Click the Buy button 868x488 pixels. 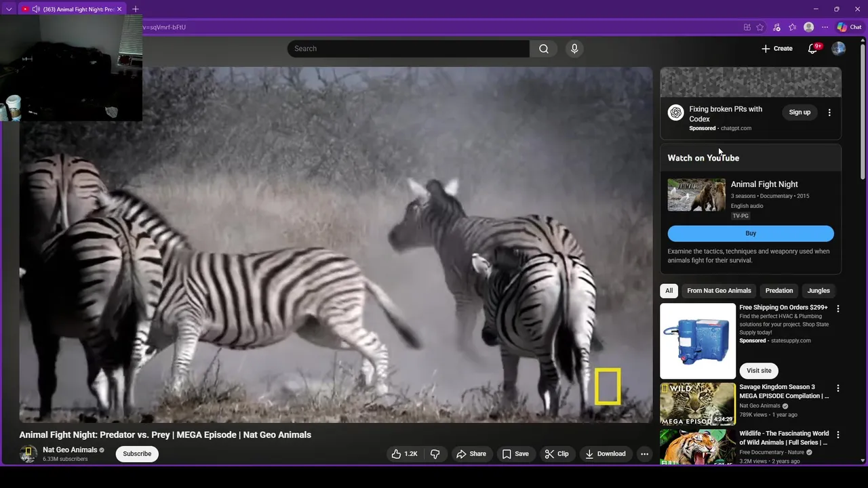click(751, 233)
